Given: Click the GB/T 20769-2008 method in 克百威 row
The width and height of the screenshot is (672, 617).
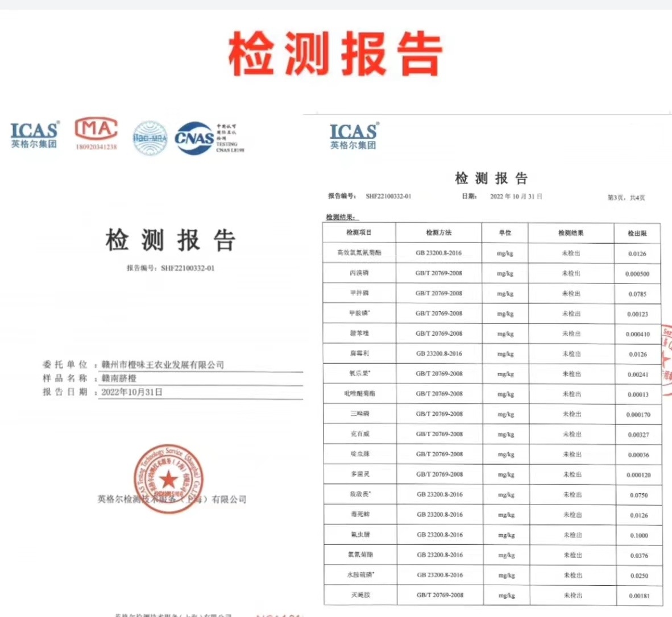Looking at the screenshot, I should pyautogui.click(x=439, y=434).
